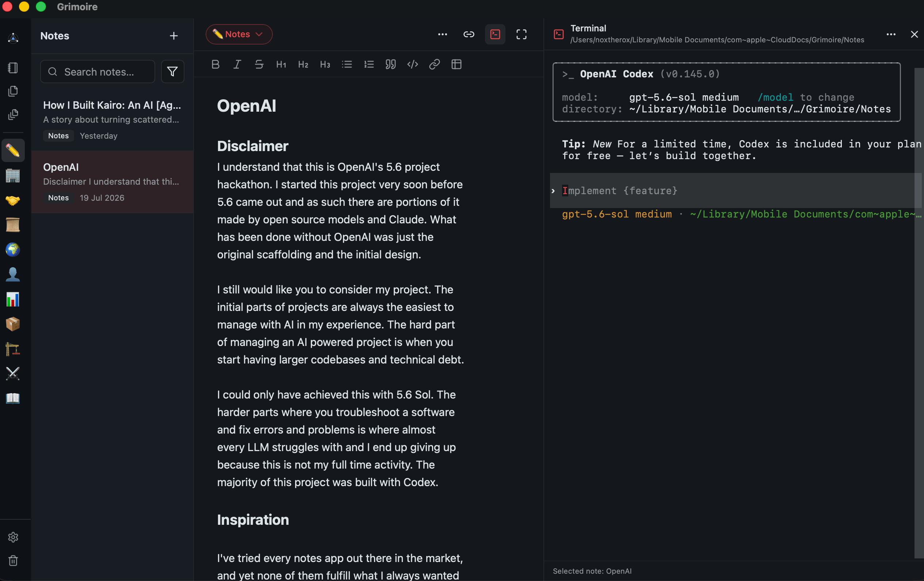The image size is (924, 581).
Task: Open the office building sidebar icon
Action: (13, 175)
